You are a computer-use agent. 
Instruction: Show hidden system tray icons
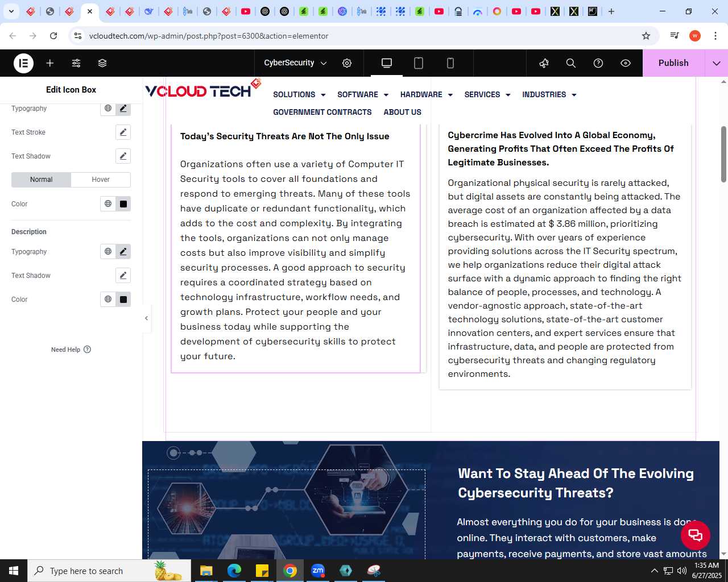(655, 571)
